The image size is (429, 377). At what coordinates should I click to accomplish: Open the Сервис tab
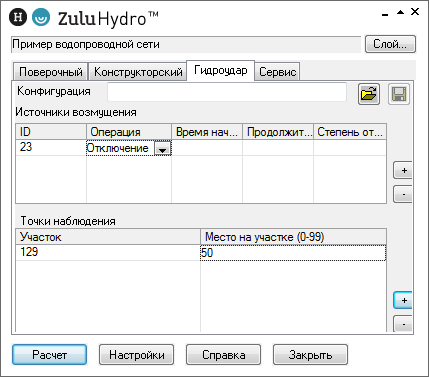point(278,72)
